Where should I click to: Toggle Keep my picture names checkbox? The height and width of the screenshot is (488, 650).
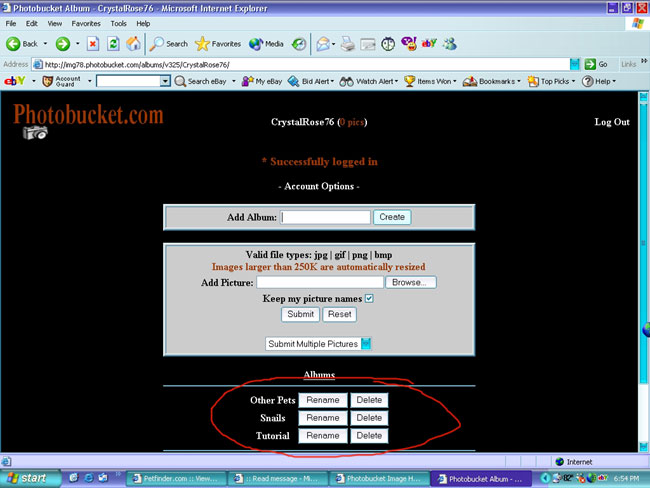[x=369, y=299]
